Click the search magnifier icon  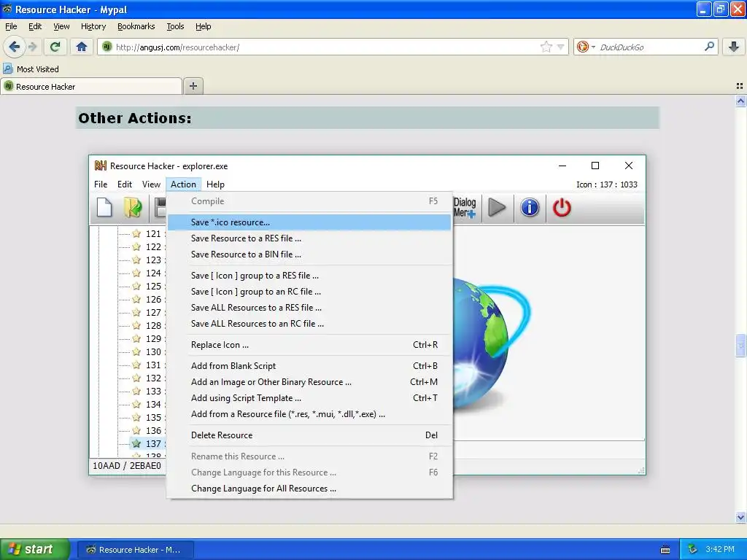coord(709,47)
